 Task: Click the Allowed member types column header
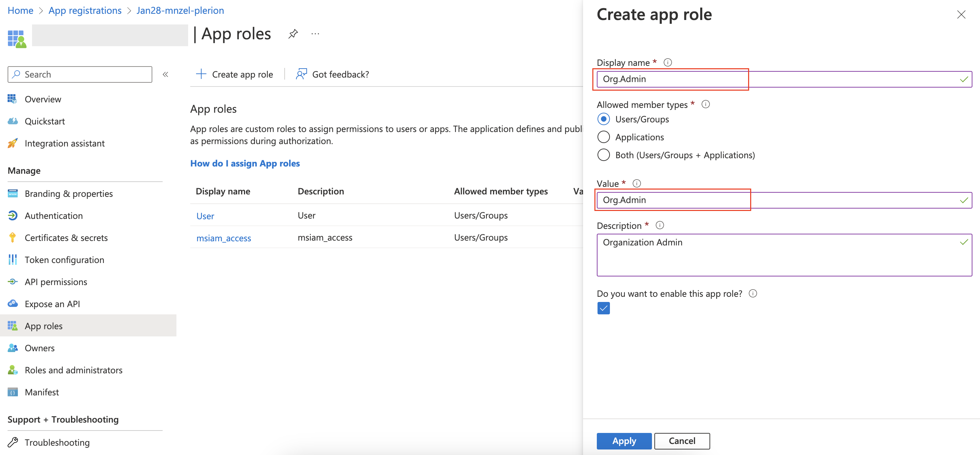pyautogui.click(x=501, y=191)
